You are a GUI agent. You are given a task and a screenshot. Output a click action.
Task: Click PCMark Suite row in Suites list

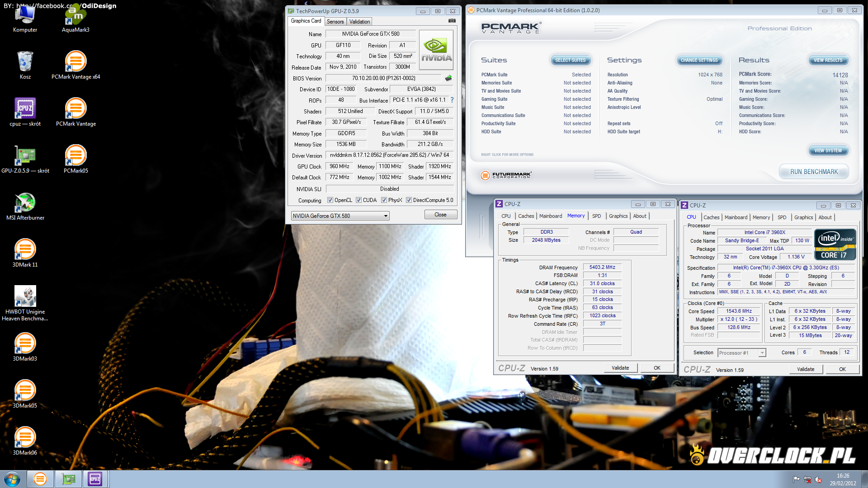(536, 75)
